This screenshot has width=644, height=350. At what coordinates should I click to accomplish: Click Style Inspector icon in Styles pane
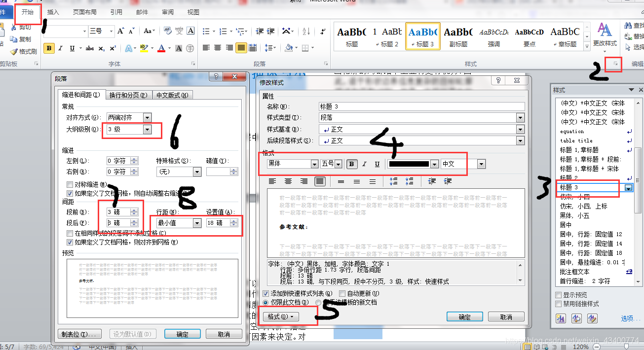click(x=576, y=318)
